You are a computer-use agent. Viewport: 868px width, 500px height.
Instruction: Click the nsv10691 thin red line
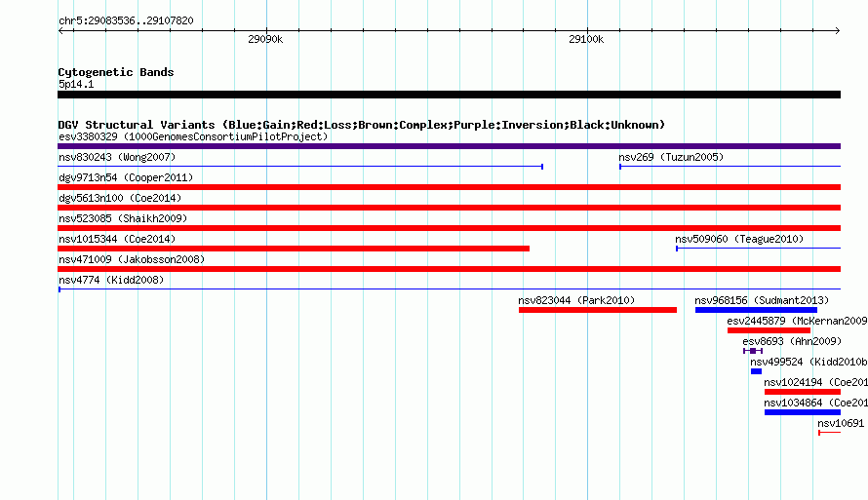[x=829, y=433]
